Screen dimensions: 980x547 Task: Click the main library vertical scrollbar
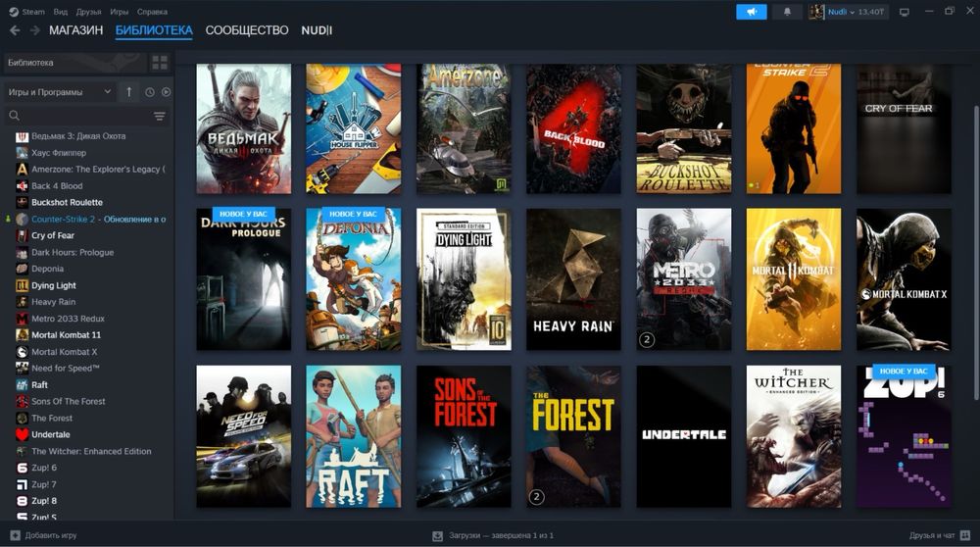click(x=976, y=253)
